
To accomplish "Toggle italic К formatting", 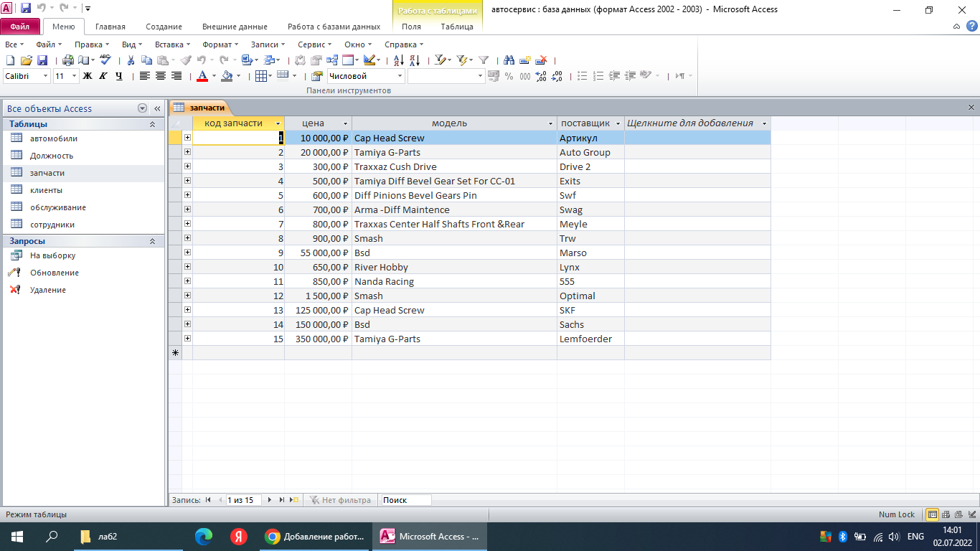I will (x=103, y=76).
